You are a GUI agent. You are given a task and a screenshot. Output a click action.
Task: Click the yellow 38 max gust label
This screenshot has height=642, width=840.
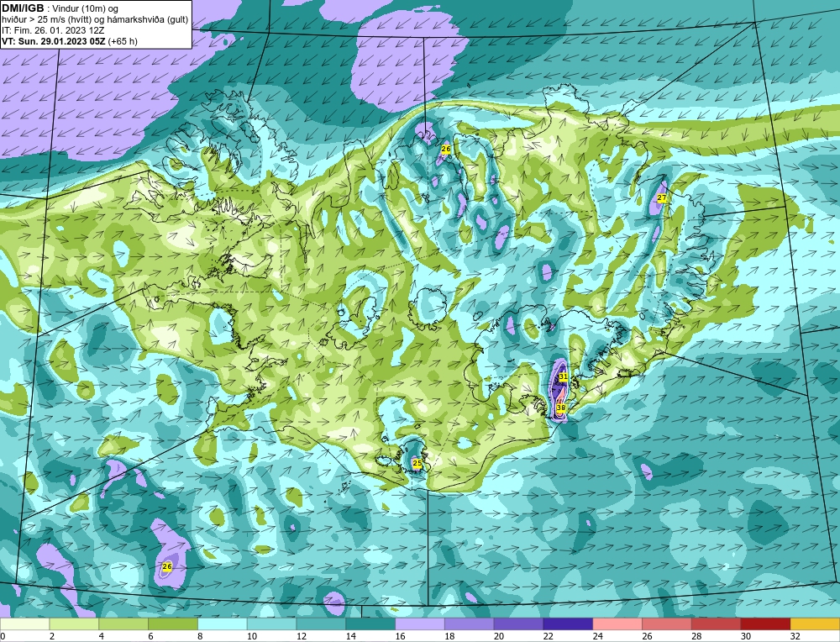pyautogui.click(x=561, y=408)
